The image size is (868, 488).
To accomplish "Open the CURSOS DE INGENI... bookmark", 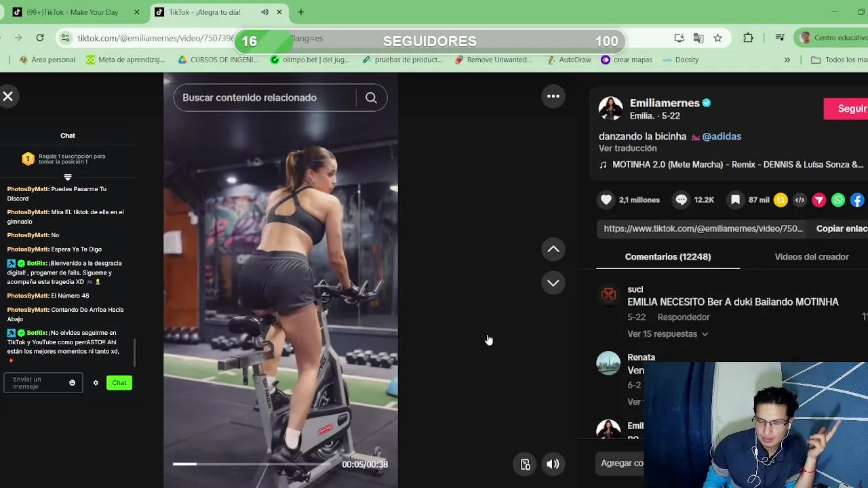I will click(x=218, y=60).
